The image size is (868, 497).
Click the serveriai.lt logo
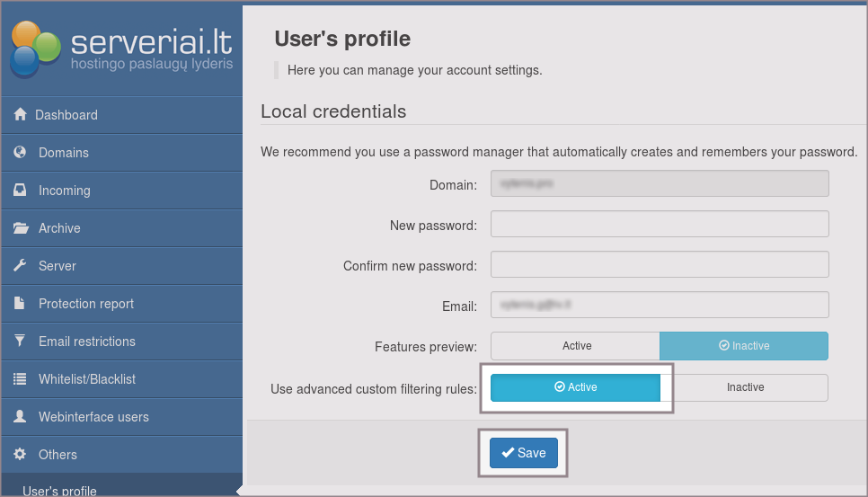[x=121, y=49]
